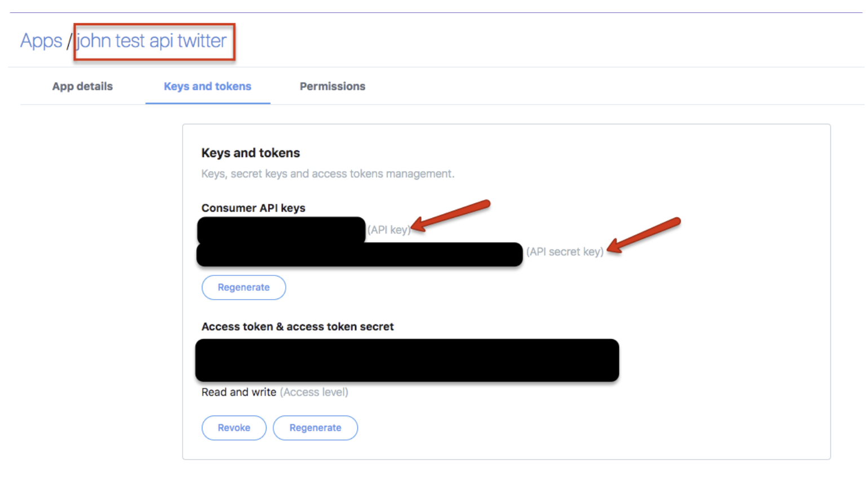Screen dimensions: 868x481
Task: Click the (API key) label
Action: 389,230
